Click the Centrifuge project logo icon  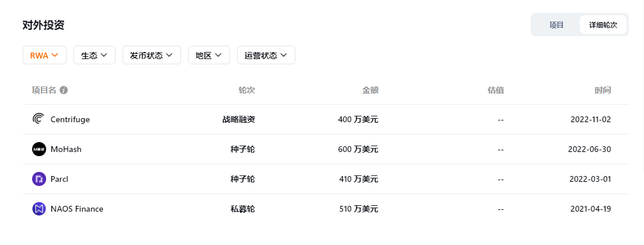click(x=39, y=119)
